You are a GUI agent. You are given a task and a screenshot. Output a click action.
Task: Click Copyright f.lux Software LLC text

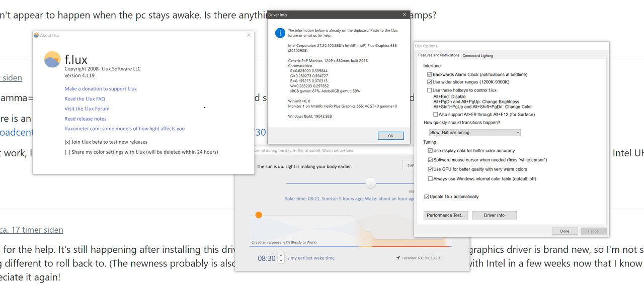coord(103,68)
